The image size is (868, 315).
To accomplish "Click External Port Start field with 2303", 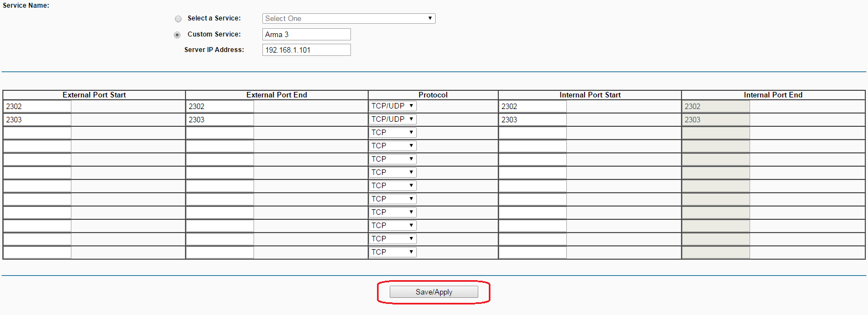I will pyautogui.click(x=38, y=120).
